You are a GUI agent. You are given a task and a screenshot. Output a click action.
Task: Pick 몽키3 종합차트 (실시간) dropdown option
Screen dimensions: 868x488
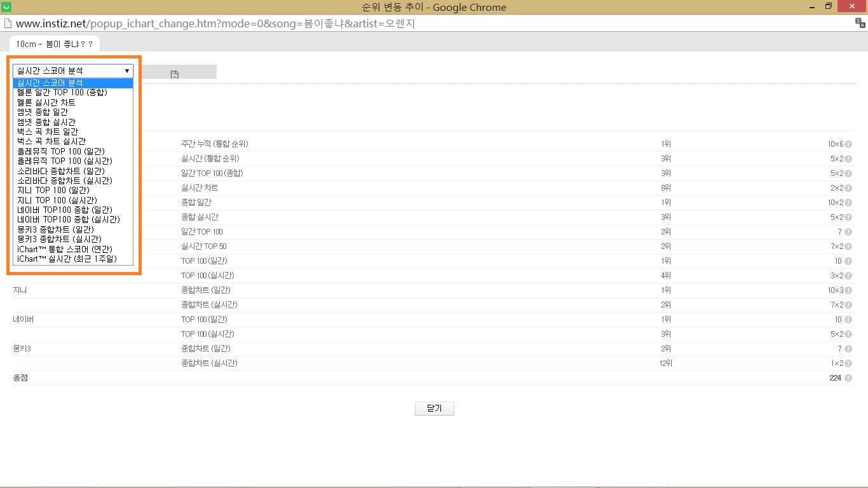[x=73, y=239]
